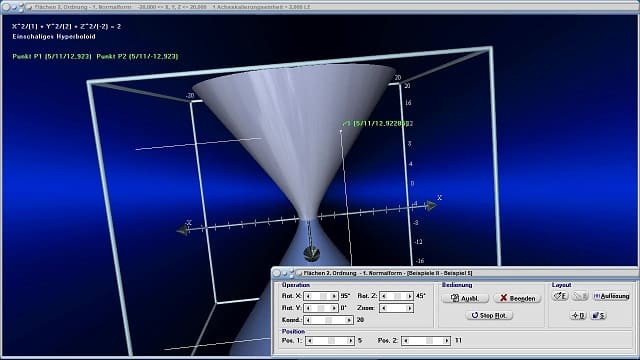Click the Rot. Z scrollbar thumb
This screenshot has width=640, height=360.
click(397, 296)
